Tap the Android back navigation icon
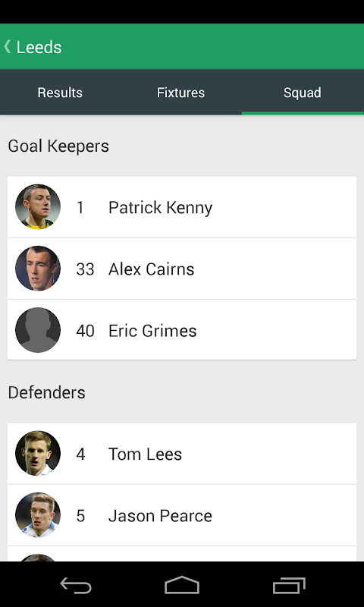Screen dimensions: 364x607 pyautogui.click(x=76, y=585)
